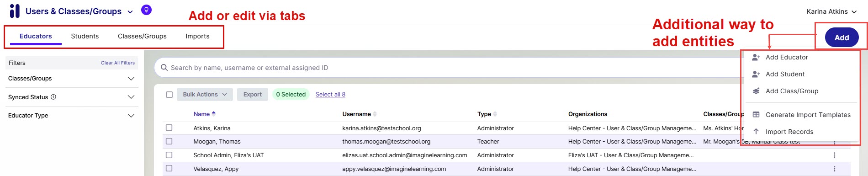Click elizas.uat.school.admin@imaginelearning.com cell
Viewport: 868px width, 176px height.
[x=405, y=155]
